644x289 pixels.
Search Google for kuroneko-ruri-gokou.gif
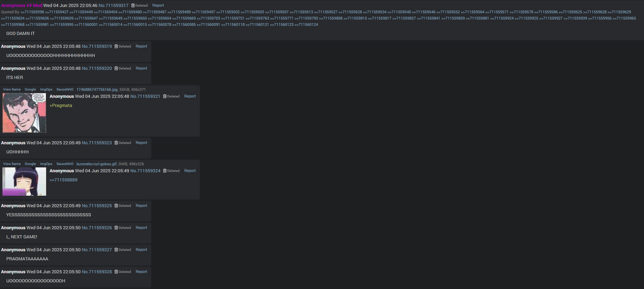[30, 164]
